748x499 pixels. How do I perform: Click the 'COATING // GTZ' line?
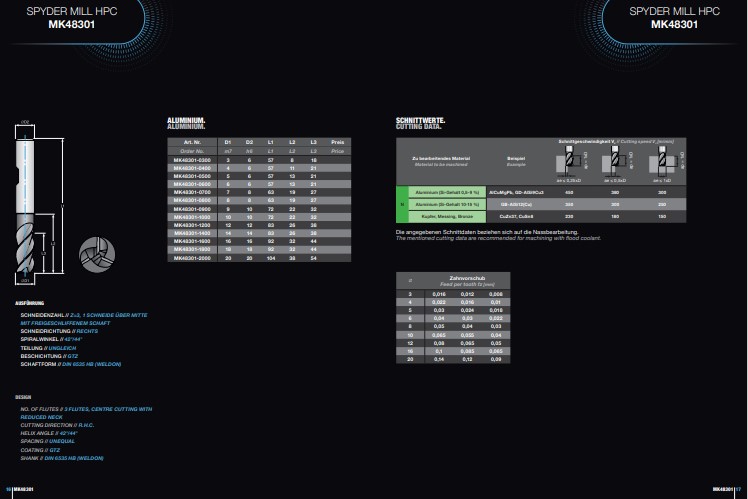40,450
